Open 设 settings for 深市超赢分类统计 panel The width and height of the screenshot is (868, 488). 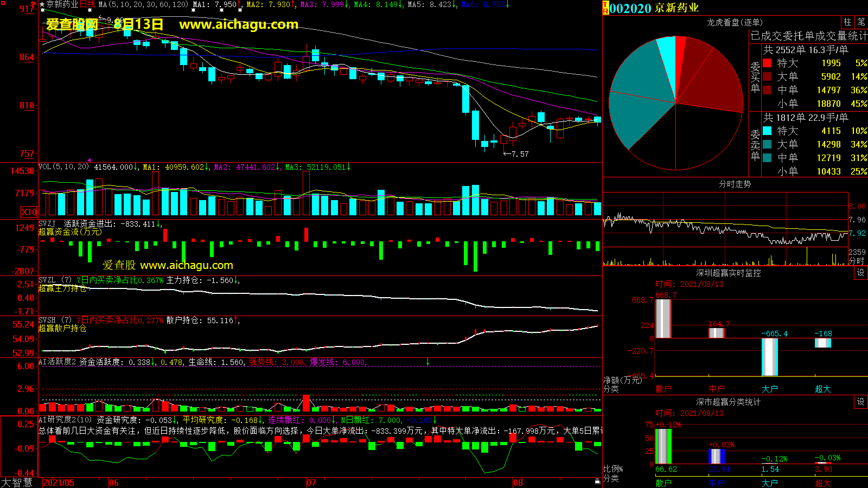(x=860, y=402)
